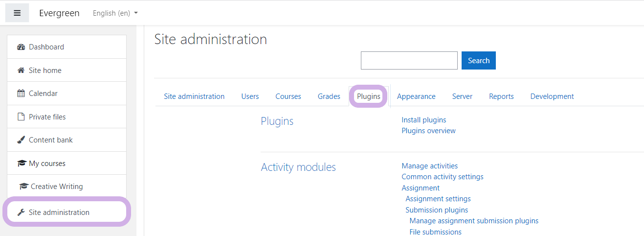Click the Evergreen site name
This screenshot has height=236, width=644.
[59, 13]
